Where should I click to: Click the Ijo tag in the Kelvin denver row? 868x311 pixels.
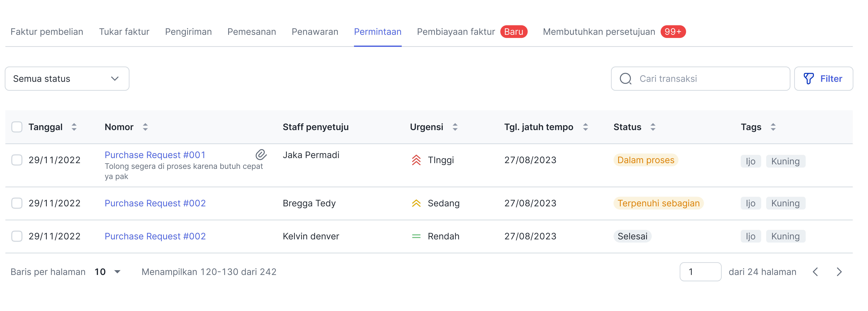click(x=750, y=236)
